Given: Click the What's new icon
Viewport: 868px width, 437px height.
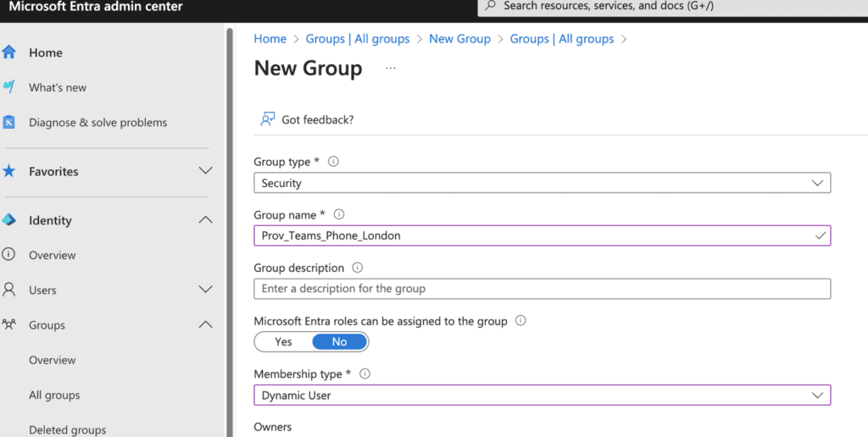Looking at the screenshot, I should [x=8, y=87].
